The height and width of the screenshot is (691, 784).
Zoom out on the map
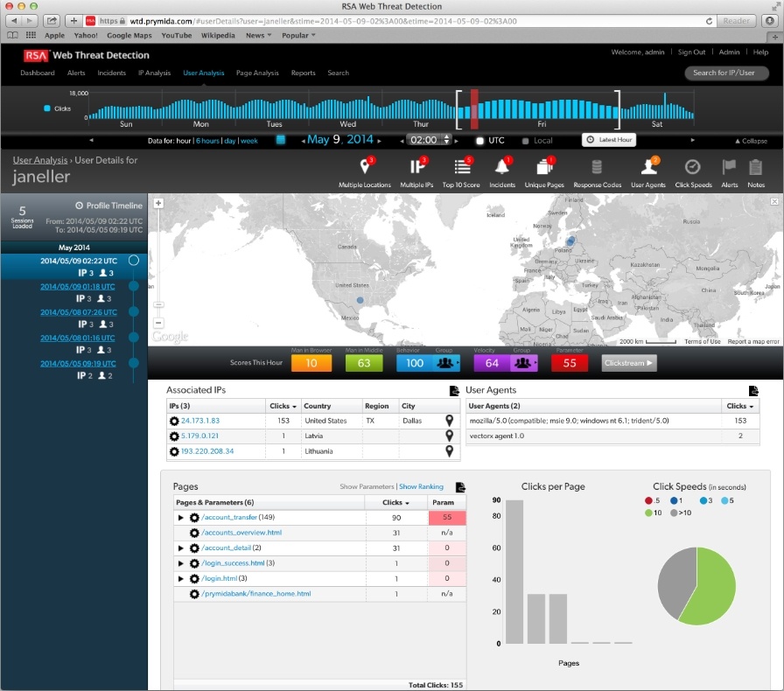click(158, 323)
